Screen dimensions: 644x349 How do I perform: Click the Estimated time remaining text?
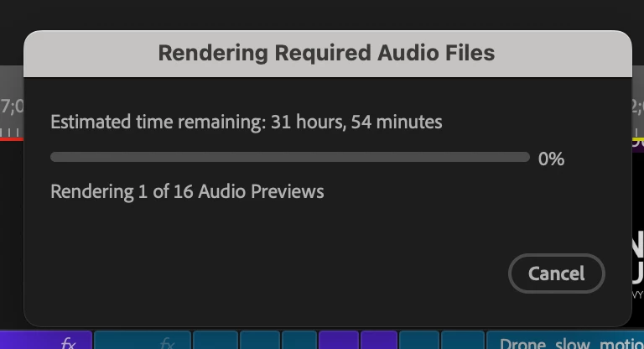point(247,122)
